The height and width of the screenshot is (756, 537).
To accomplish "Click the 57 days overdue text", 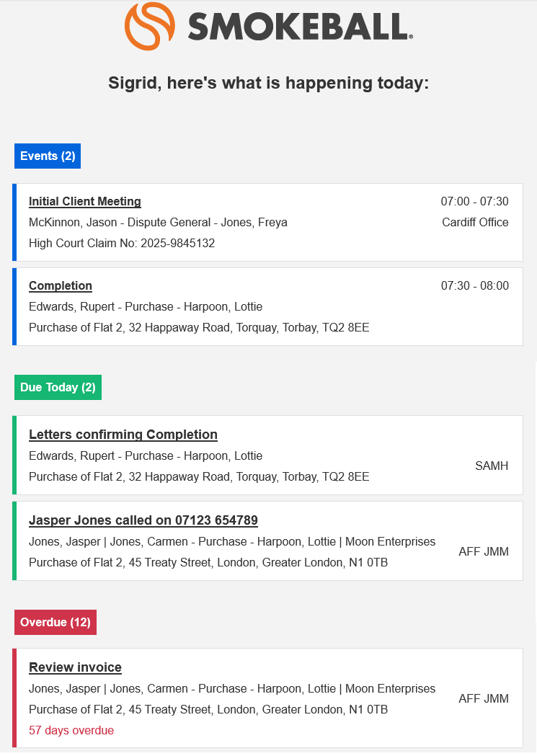I will pyautogui.click(x=71, y=731).
